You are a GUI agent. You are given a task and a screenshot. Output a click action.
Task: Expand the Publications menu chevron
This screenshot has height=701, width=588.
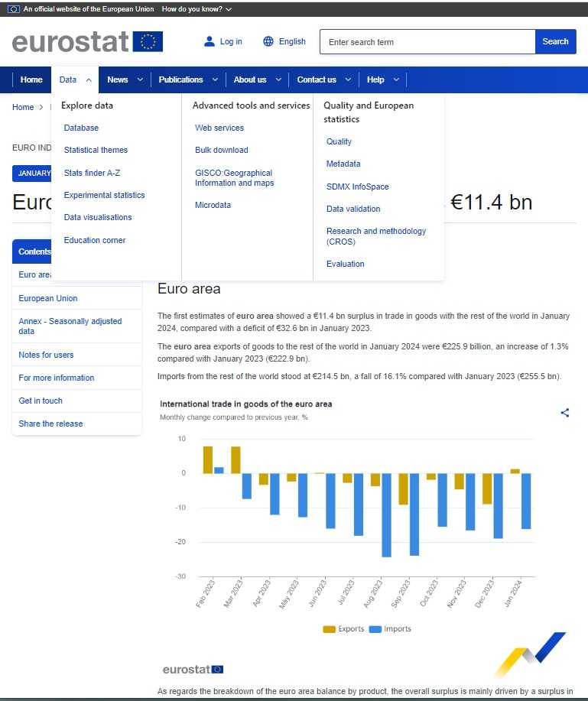tap(215, 80)
